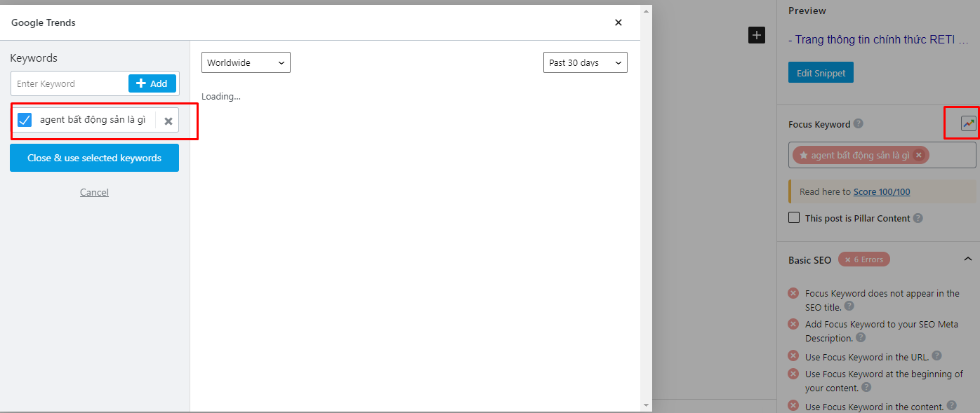The width and height of the screenshot is (980, 413).
Task: Click the red X for URL error
Action: (793, 356)
